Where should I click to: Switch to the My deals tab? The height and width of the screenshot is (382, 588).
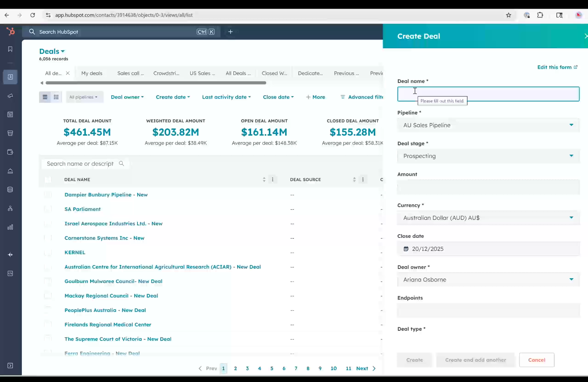coord(92,73)
